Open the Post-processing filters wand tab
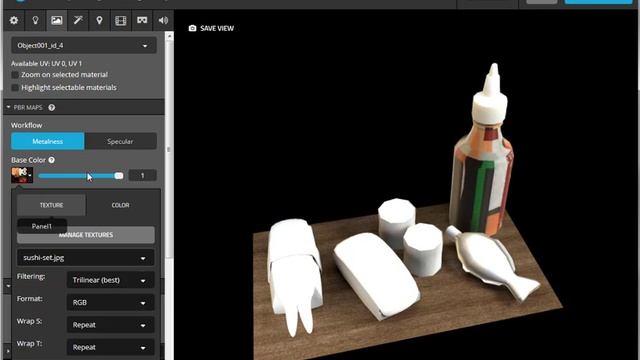 [x=78, y=20]
